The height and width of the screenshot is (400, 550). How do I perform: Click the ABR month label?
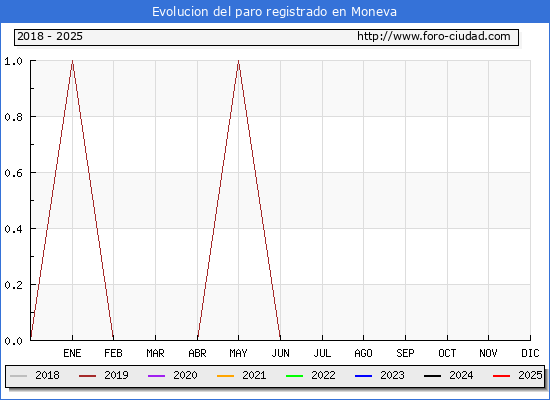pos(197,353)
